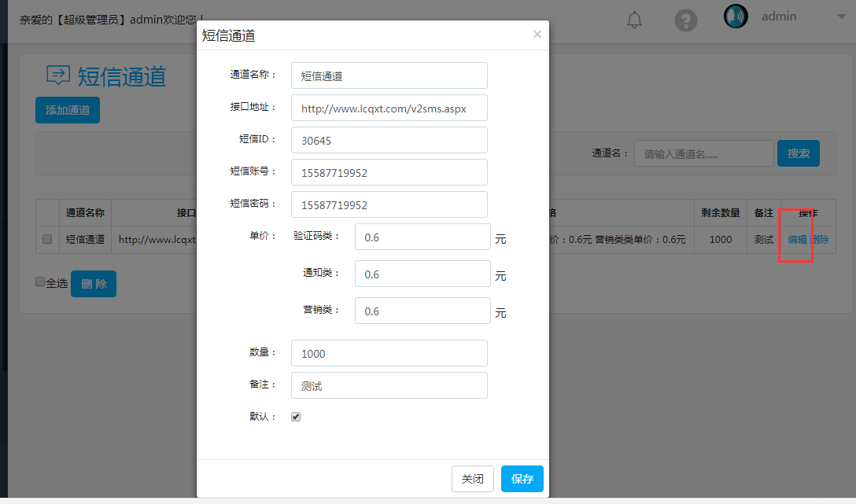Select the 验证码类 price field
This screenshot has width=856, height=504.
point(422,237)
